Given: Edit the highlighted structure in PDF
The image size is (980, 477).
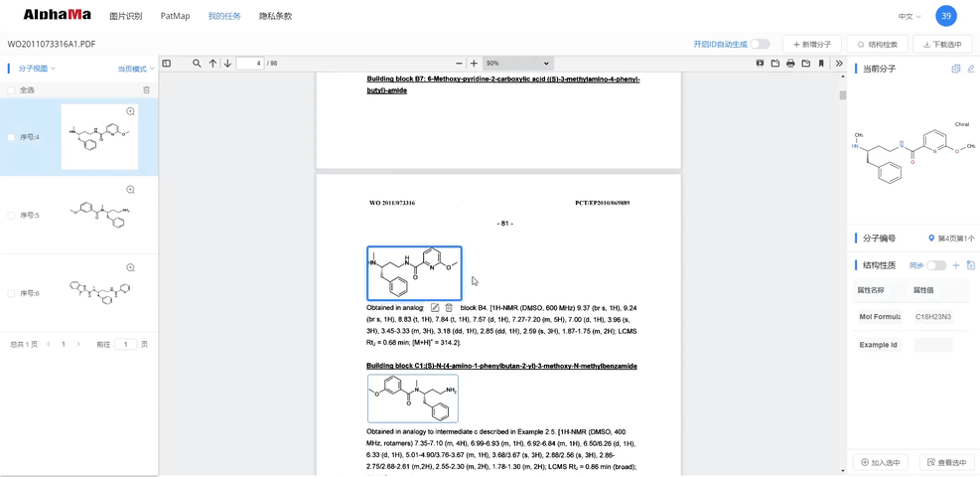Looking at the screenshot, I should point(435,308).
